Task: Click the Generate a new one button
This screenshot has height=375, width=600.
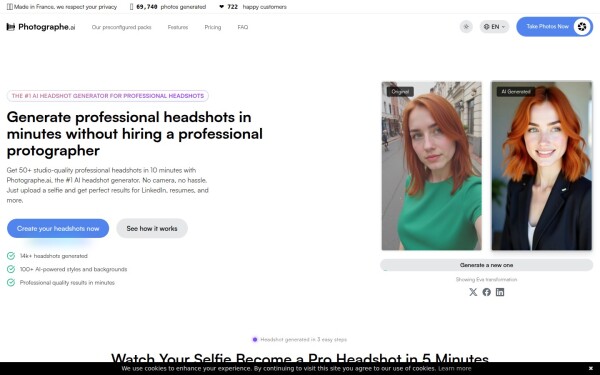Action: [486, 265]
